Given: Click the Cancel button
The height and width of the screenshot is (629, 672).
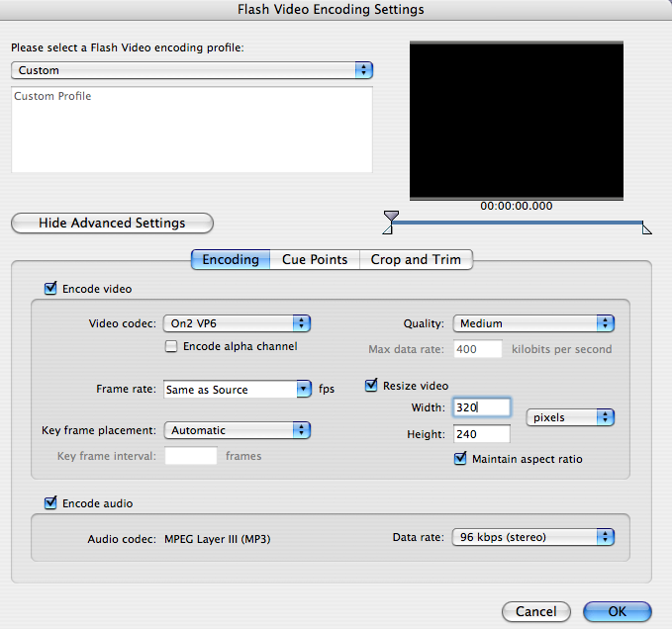Looking at the screenshot, I should [x=536, y=611].
